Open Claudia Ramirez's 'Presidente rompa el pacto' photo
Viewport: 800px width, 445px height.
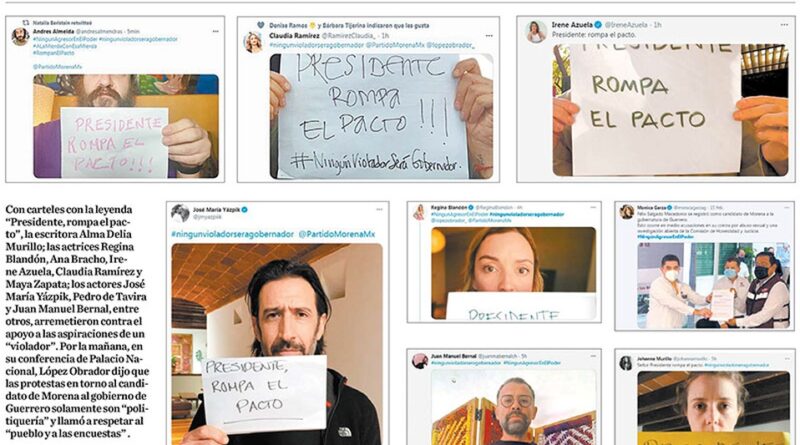(381, 116)
